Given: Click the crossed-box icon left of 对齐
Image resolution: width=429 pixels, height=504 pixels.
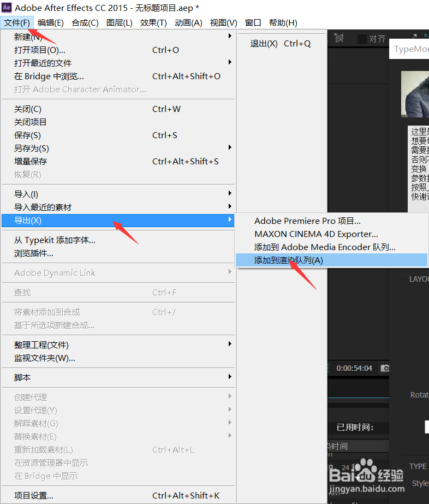Looking at the screenshot, I should [x=339, y=38].
